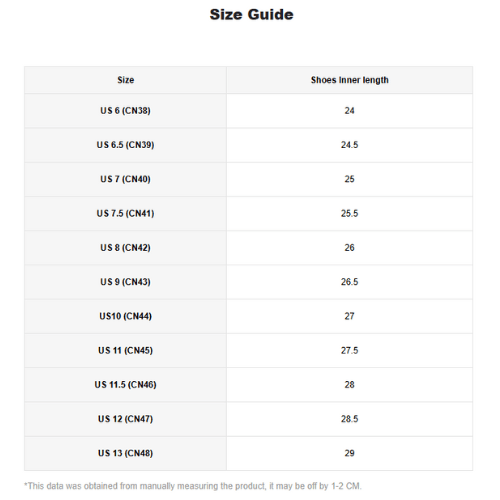Click the US10 (CN44) size cell

pyautogui.click(x=125, y=316)
